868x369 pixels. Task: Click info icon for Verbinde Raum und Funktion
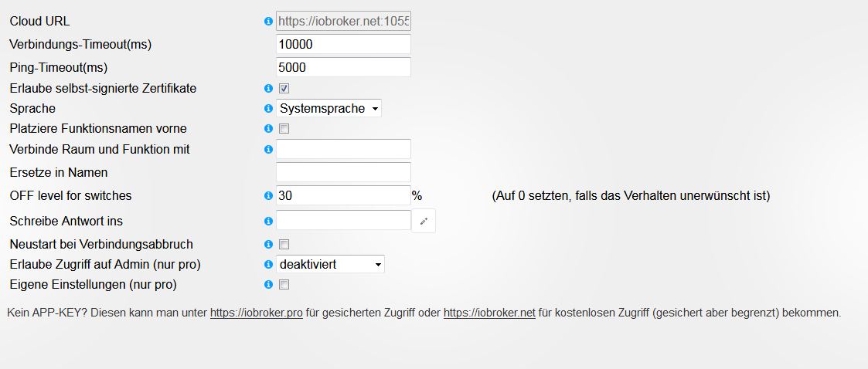click(268, 149)
